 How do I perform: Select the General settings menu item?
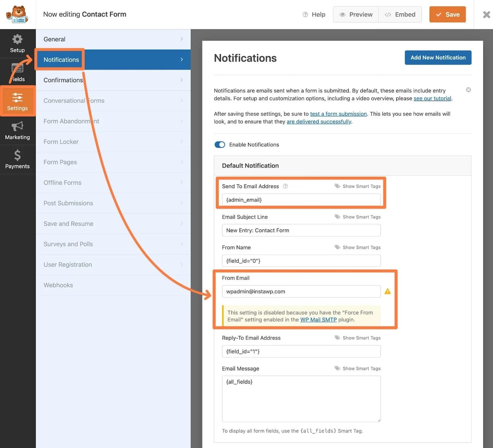(113, 39)
